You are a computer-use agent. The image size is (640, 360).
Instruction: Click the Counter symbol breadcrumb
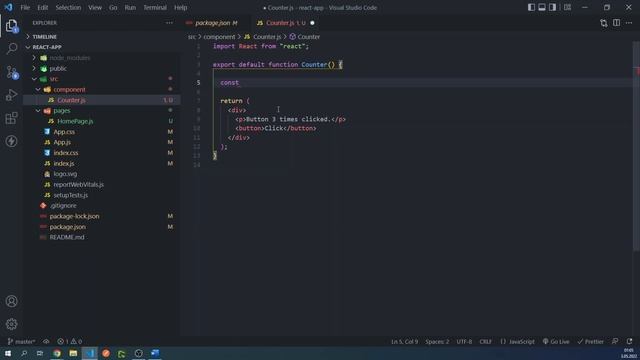tap(305, 37)
